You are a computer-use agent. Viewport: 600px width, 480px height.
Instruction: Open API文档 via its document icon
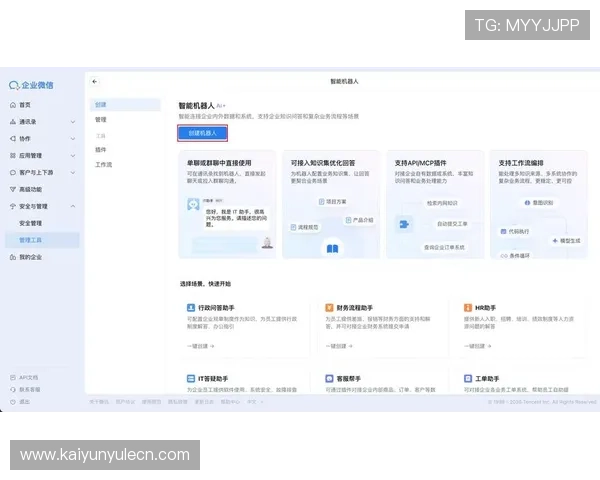[x=13, y=377]
